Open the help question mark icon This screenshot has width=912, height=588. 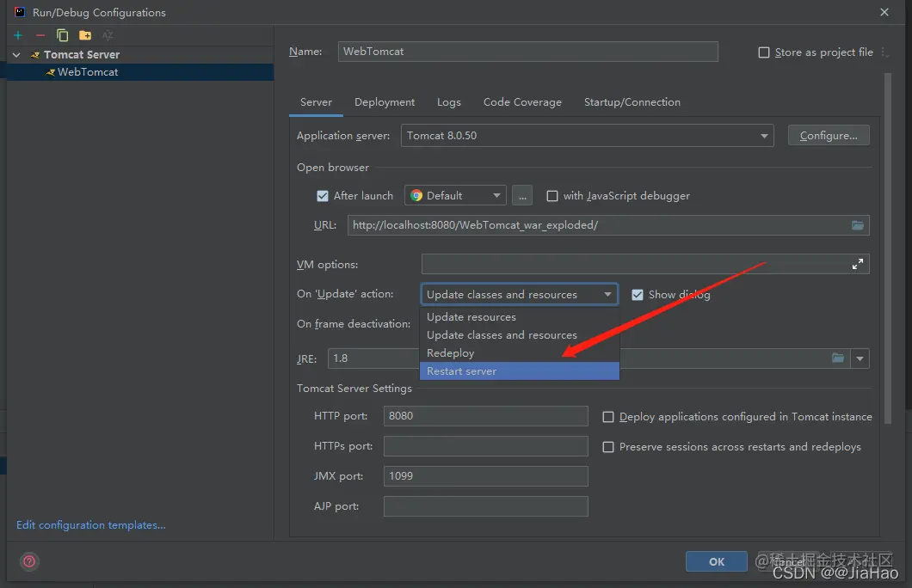(29, 561)
